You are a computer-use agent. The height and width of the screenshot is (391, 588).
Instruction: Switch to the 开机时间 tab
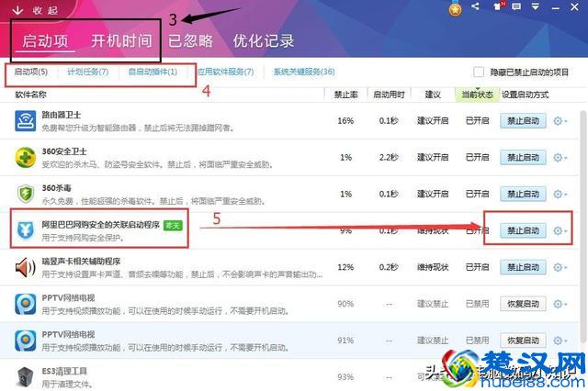point(121,40)
